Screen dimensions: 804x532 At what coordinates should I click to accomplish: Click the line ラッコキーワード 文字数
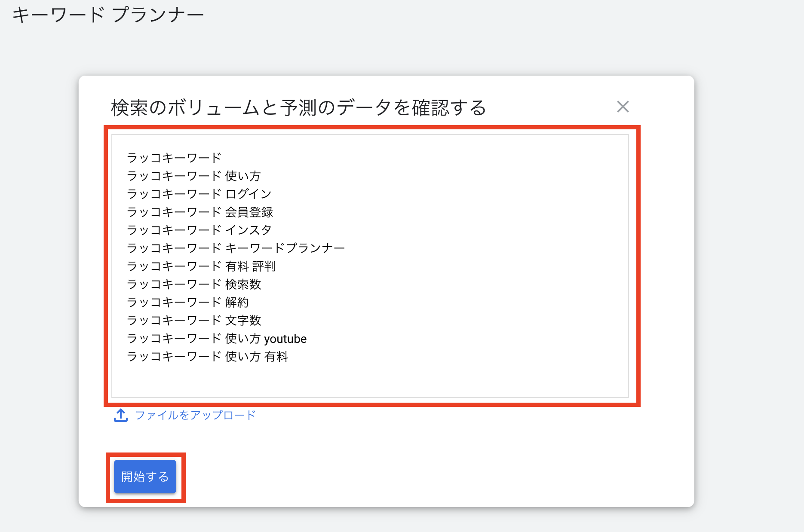[x=194, y=321]
